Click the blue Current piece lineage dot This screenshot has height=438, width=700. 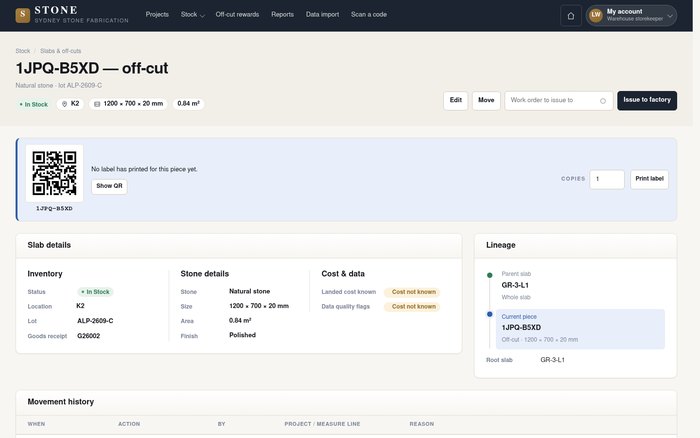tap(490, 314)
